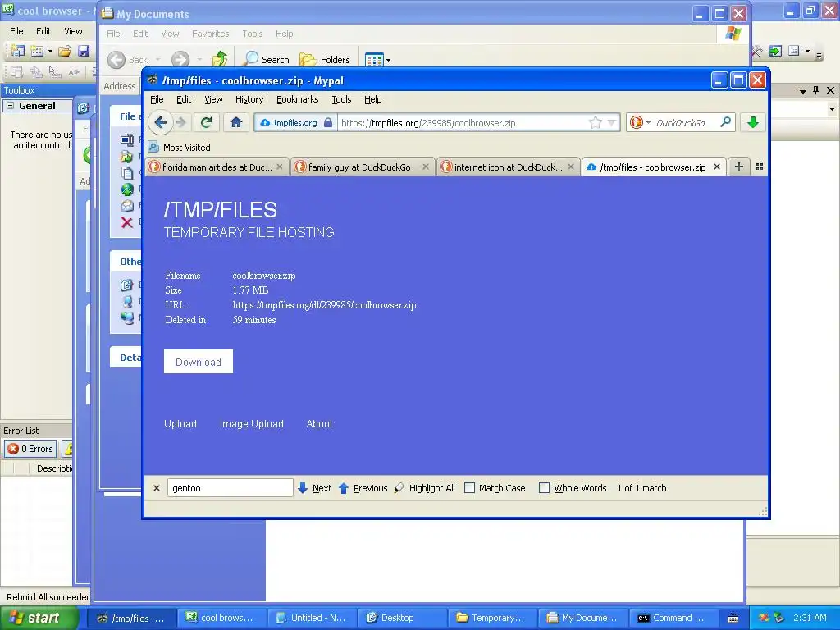
Task: Close the internet icon tab
Action: (571, 167)
